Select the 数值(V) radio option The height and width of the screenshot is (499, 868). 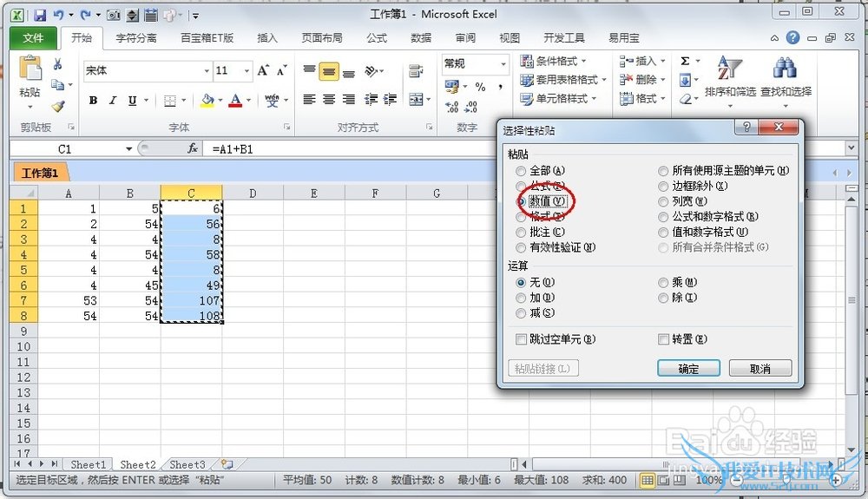coord(521,201)
